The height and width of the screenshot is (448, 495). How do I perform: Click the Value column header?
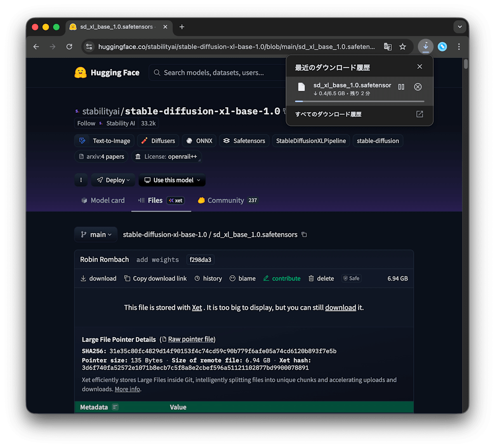click(x=178, y=407)
